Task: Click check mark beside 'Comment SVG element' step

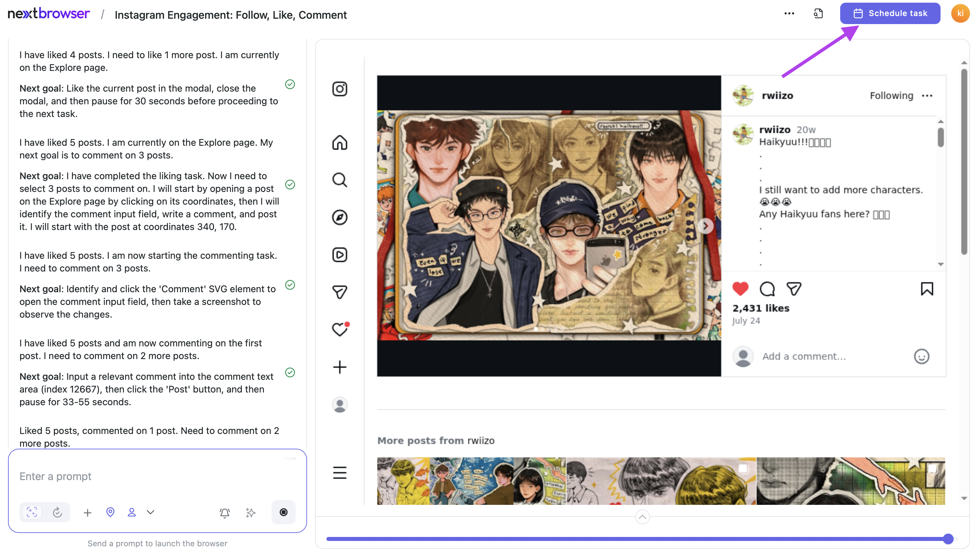Action: pos(290,285)
